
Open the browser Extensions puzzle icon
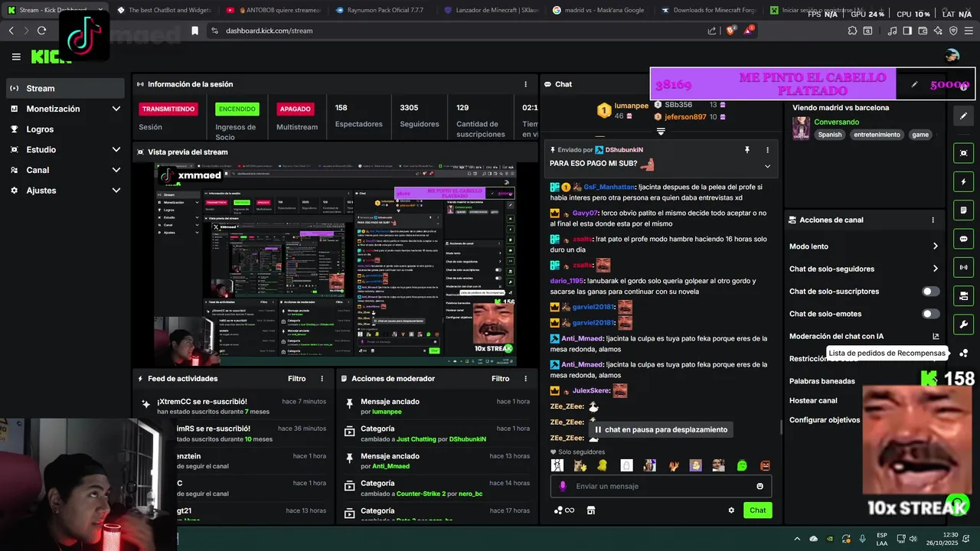pos(852,31)
